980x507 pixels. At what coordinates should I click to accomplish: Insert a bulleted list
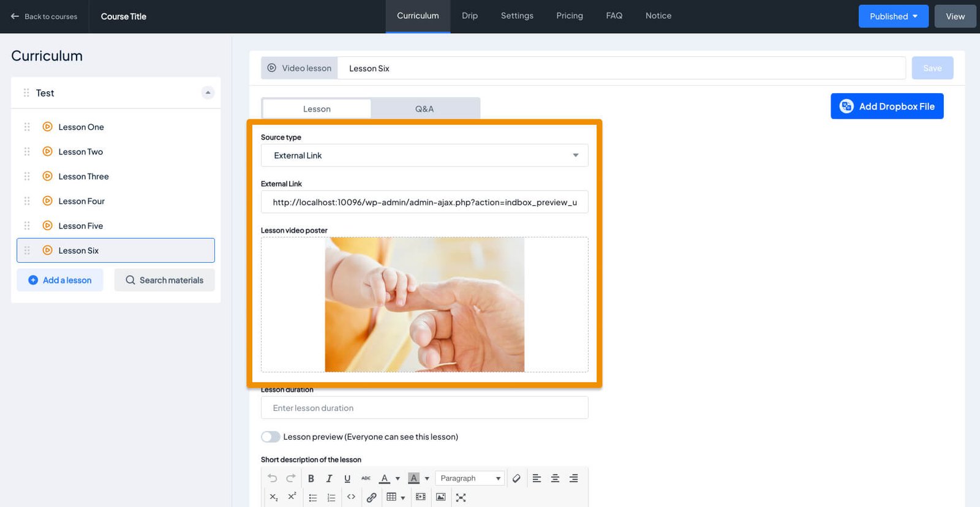click(313, 497)
